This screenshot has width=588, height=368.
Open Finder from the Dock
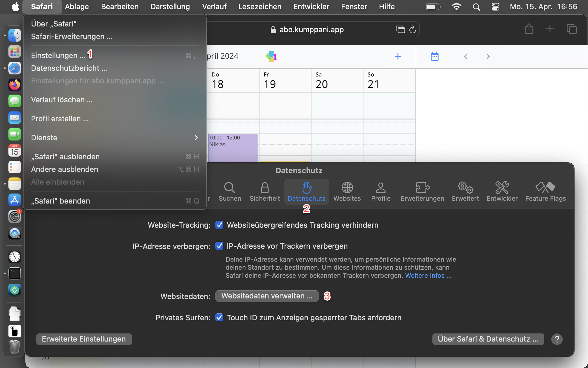point(14,36)
